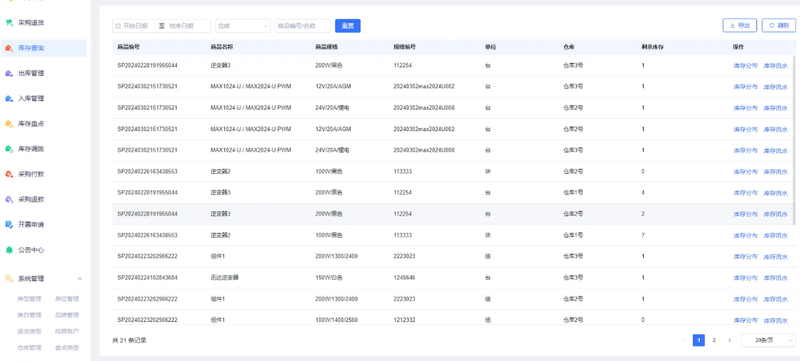The width and height of the screenshot is (800, 361).
Task: Click spec code 1245646 cell
Action: (x=404, y=278)
